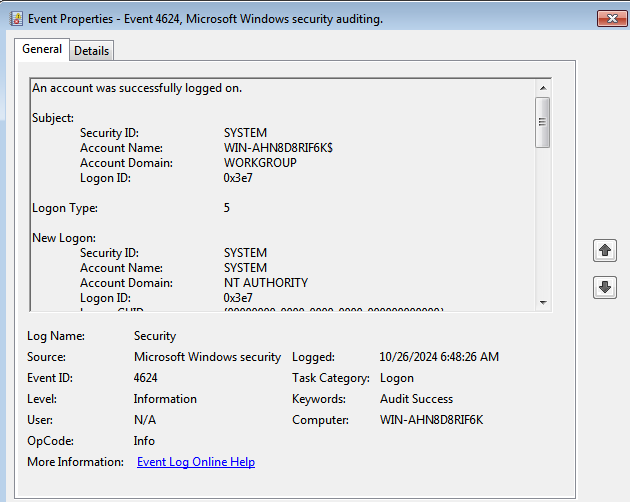The width and height of the screenshot is (630, 502).
Task: Click the previous event up arrow button
Action: pyautogui.click(x=604, y=250)
